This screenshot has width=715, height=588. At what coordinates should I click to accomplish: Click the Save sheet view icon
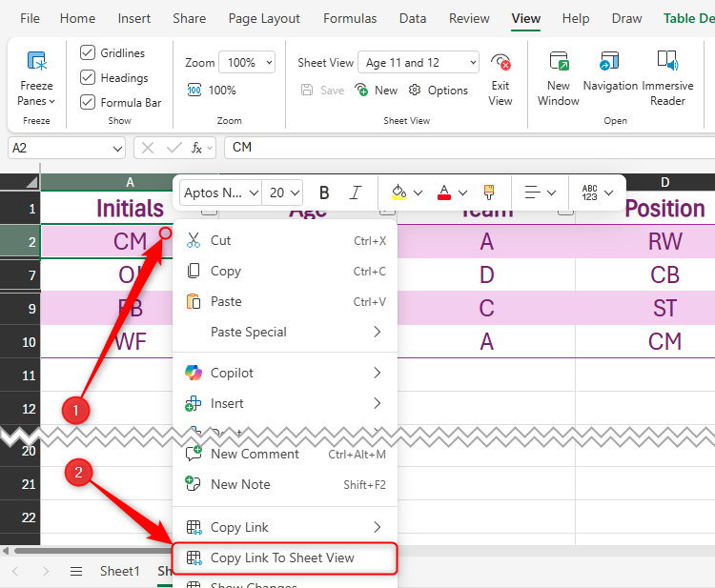coord(307,90)
